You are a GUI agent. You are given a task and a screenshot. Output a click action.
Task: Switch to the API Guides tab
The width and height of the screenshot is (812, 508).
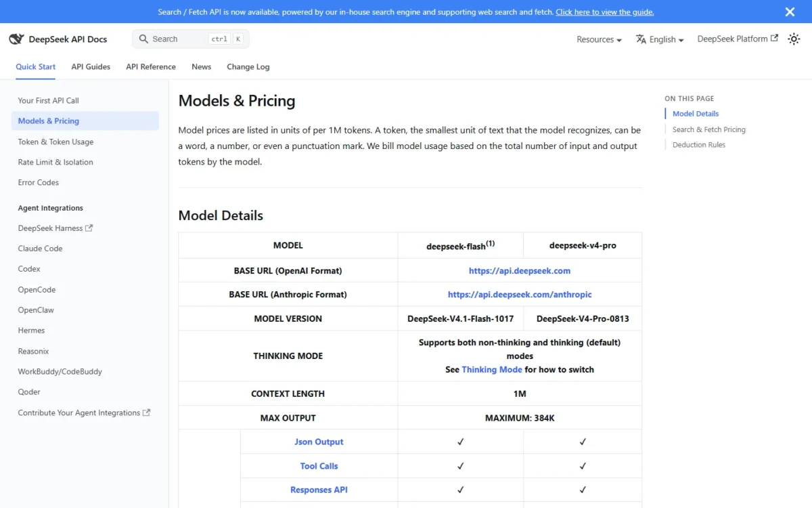click(91, 66)
